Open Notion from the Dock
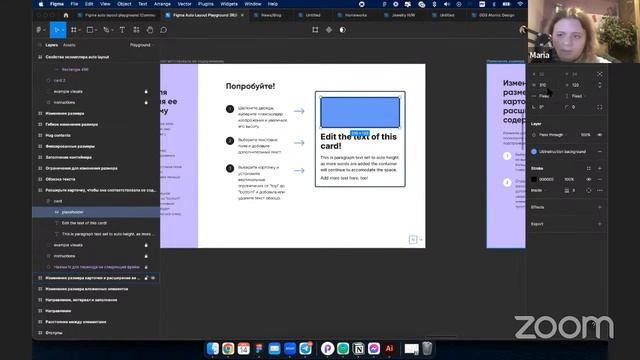Viewport: 640px width, 360px height. [x=358, y=349]
